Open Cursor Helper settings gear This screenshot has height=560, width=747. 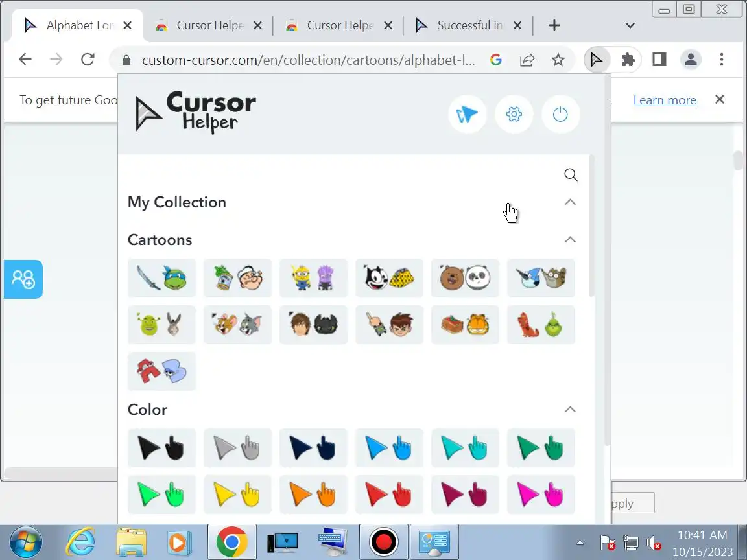[514, 114]
